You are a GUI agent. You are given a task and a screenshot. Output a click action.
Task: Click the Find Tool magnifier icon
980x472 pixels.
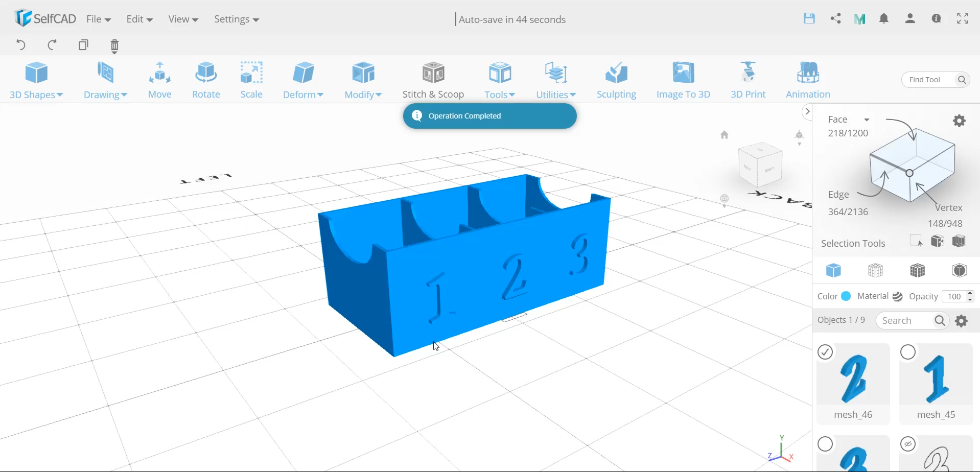(x=962, y=80)
